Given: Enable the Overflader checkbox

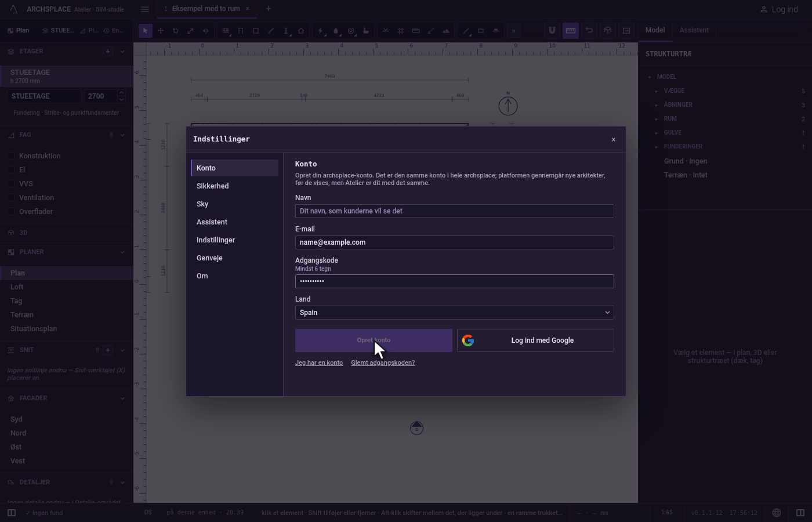Looking at the screenshot, I should tap(11, 212).
